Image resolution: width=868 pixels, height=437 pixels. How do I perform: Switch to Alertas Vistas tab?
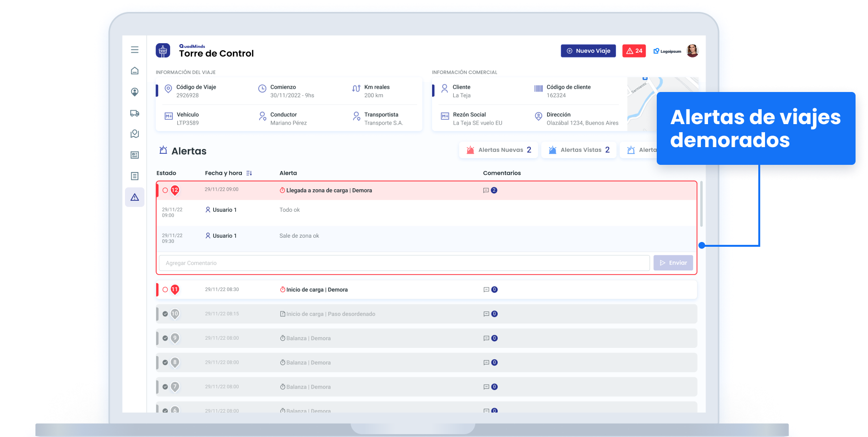coord(579,150)
